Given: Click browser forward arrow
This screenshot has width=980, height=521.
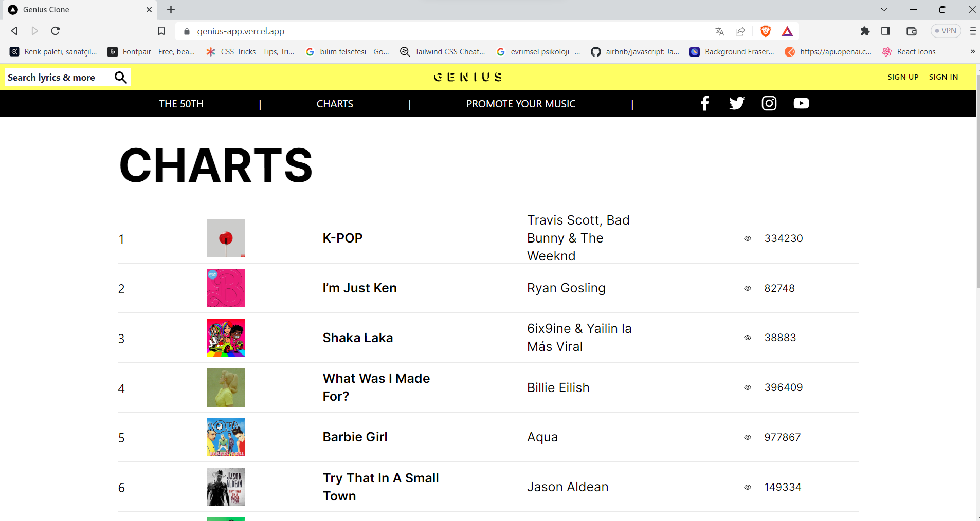Looking at the screenshot, I should click(x=35, y=31).
